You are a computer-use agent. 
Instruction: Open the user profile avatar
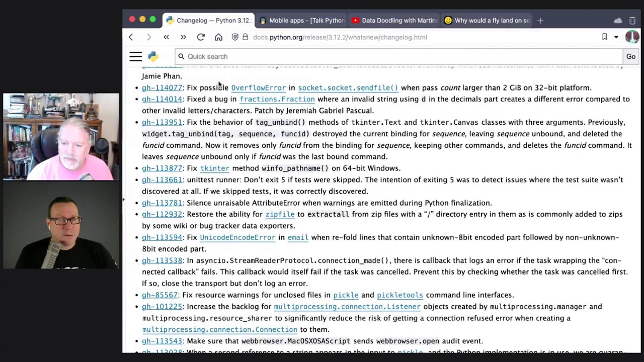pyautogui.click(x=632, y=37)
